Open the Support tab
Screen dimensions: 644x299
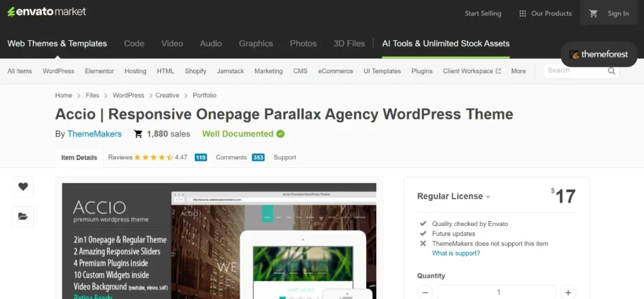tap(285, 157)
